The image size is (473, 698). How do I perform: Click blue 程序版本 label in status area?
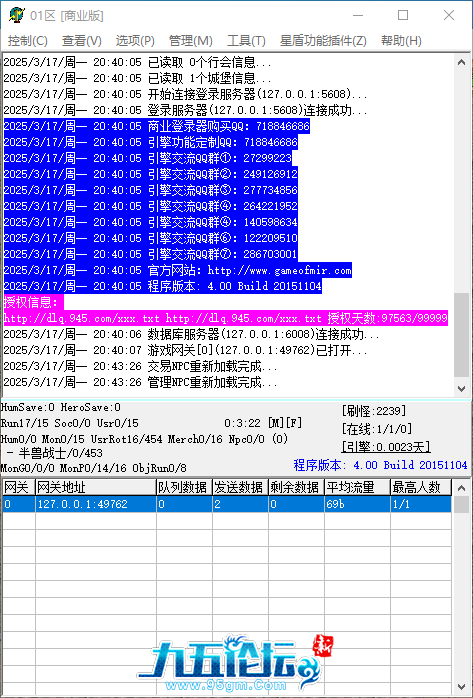click(x=380, y=466)
